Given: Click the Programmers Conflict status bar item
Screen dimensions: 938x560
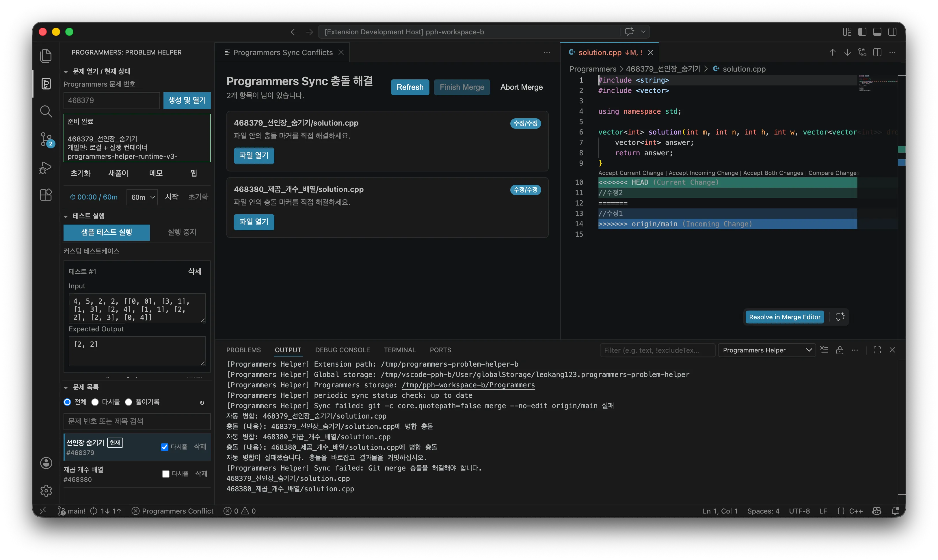Looking at the screenshot, I should click(172, 511).
